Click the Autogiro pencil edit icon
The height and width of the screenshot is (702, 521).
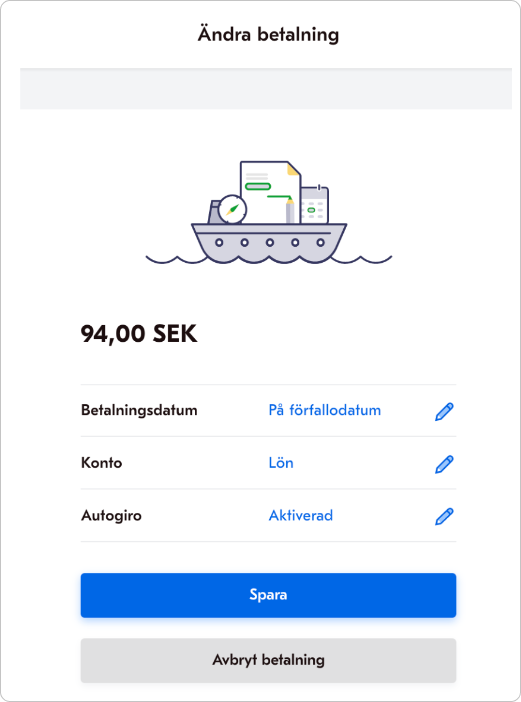(x=444, y=516)
